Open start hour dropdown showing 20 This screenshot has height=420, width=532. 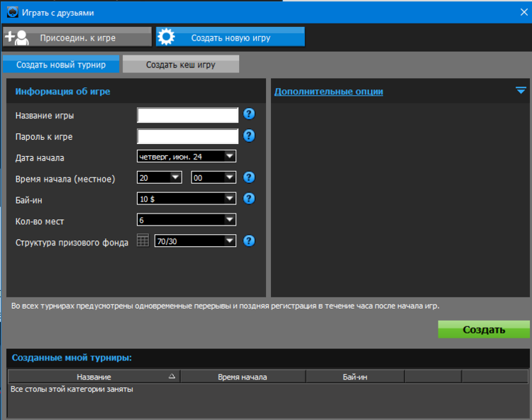point(161,177)
